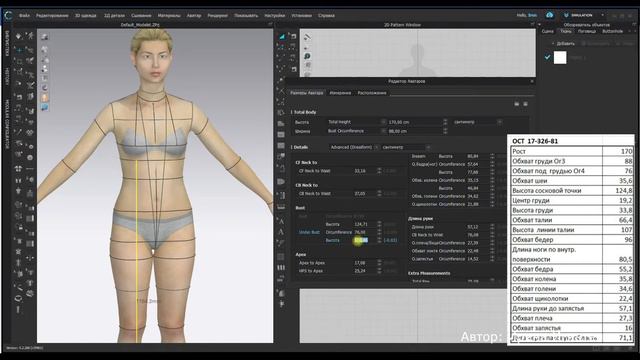Image resolution: width=640 pixels, height=360 pixels.
Task: Close the avatar editor panel
Action: click(531, 81)
